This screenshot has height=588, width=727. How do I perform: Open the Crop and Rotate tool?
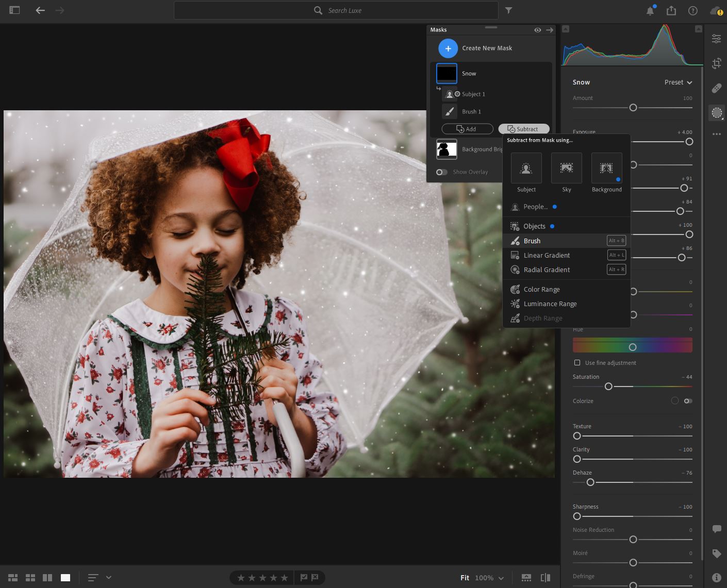tap(716, 63)
